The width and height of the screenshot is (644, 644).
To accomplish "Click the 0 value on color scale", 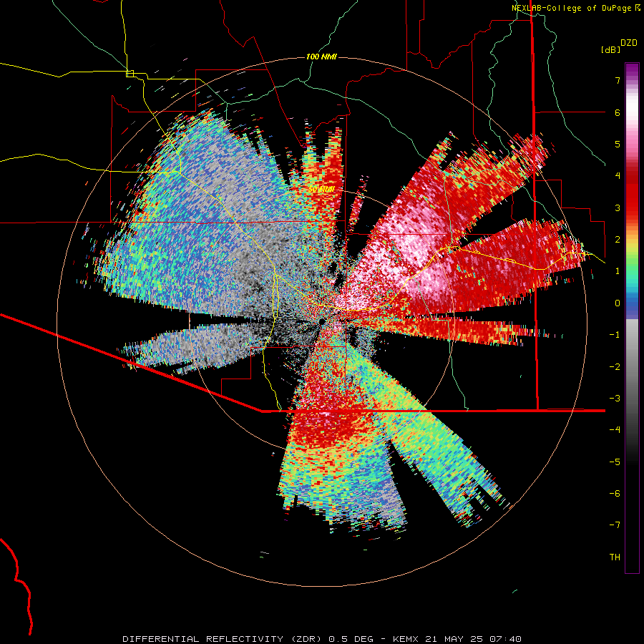I will [618, 303].
